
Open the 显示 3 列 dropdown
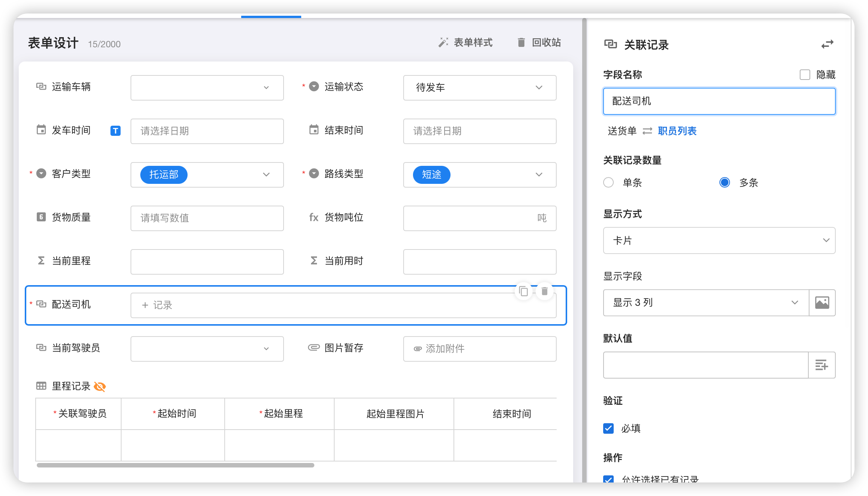click(x=706, y=303)
